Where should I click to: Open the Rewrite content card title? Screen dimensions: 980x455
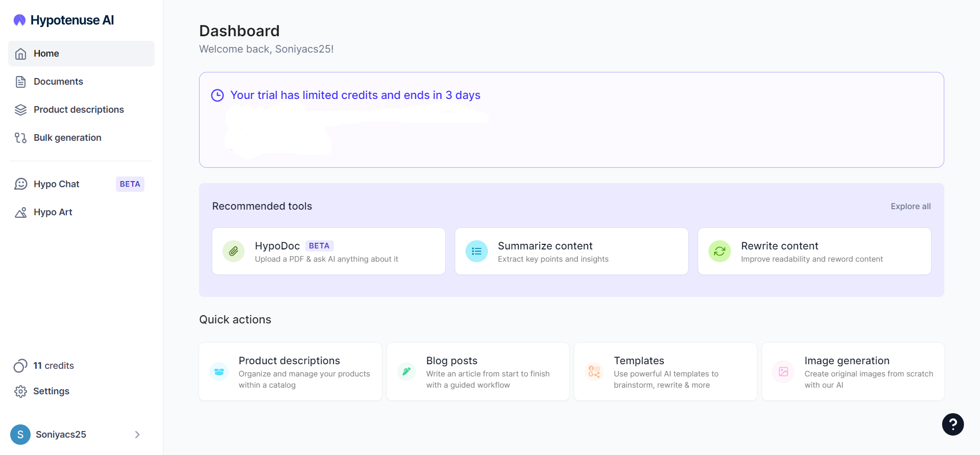[x=779, y=246]
